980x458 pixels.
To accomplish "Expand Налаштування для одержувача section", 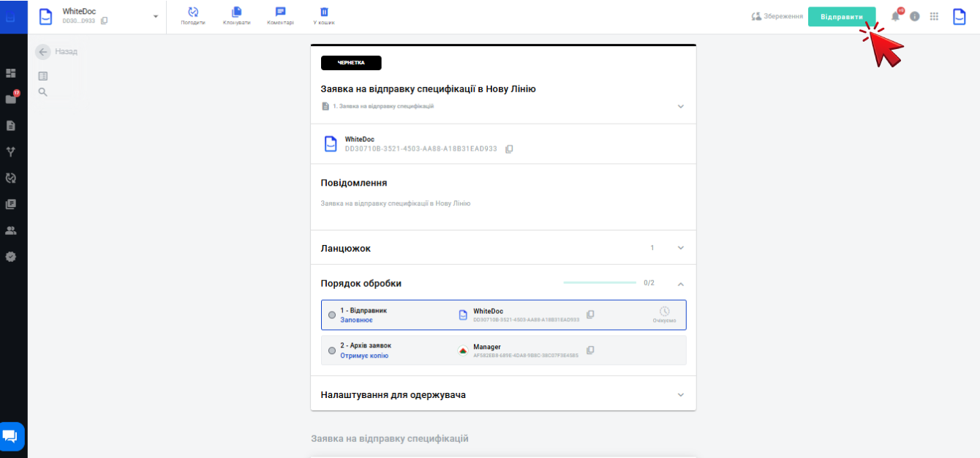I will pos(681,394).
